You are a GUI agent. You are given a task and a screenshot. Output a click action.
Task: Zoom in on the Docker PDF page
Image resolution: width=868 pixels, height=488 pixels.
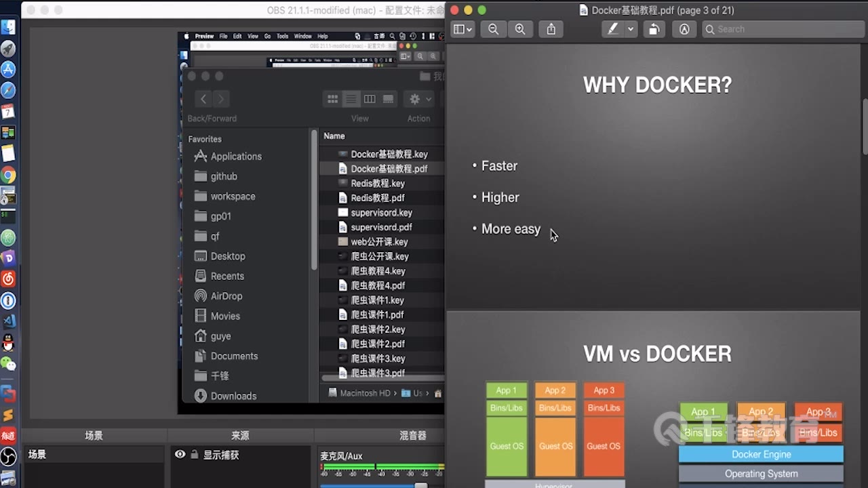[x=520, y=29]
